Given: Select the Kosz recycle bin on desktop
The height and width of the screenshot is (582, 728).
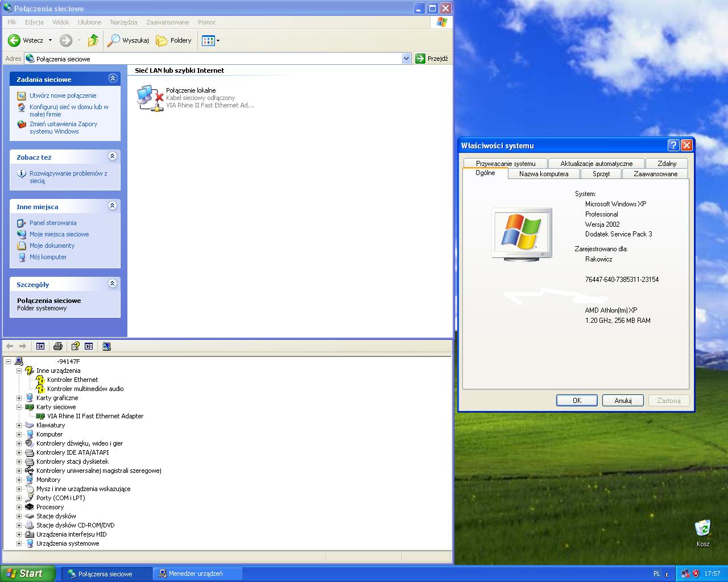Looking at the screenshot, I should tap(703, 533).
